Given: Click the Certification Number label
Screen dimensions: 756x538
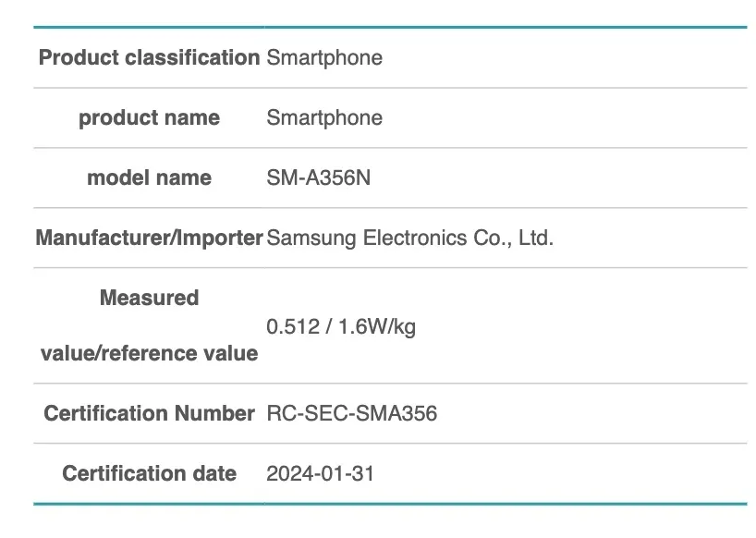Looking at the screenshot, I should (149, 414).
